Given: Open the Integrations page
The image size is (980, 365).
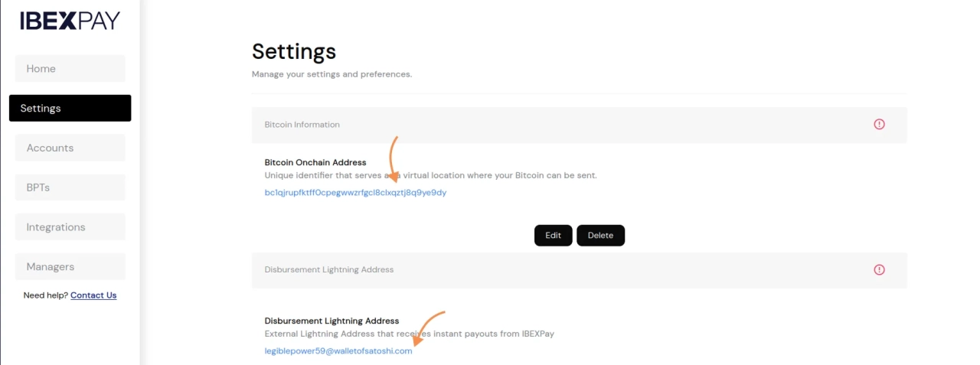Looking at the screenshot, I should point(70,227).
